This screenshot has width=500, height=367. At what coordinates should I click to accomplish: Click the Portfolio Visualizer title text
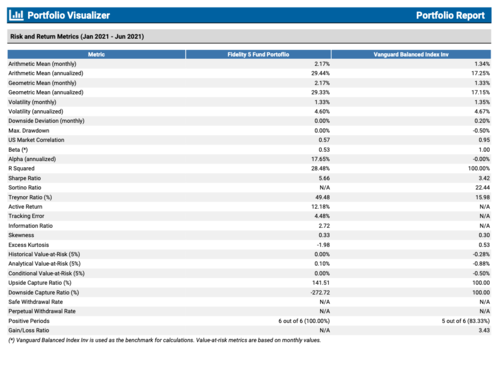[68, 15]
